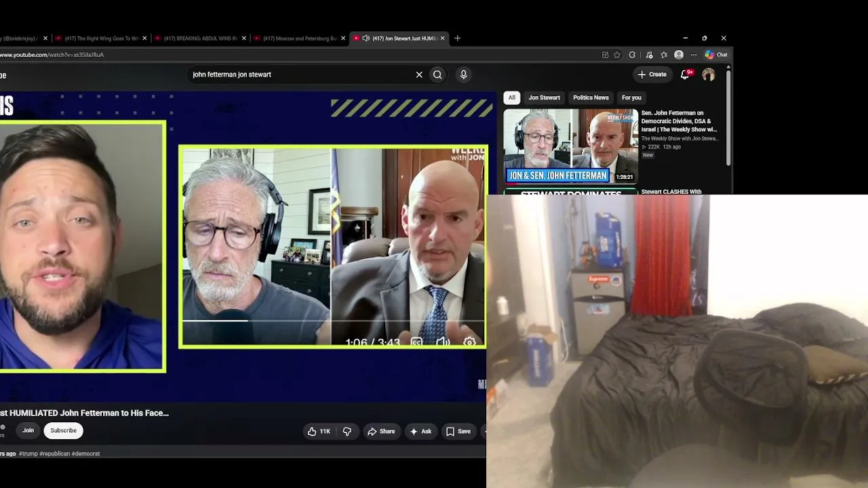Mute the audio-playing Jon Stewart tab

tap(366, 39)
